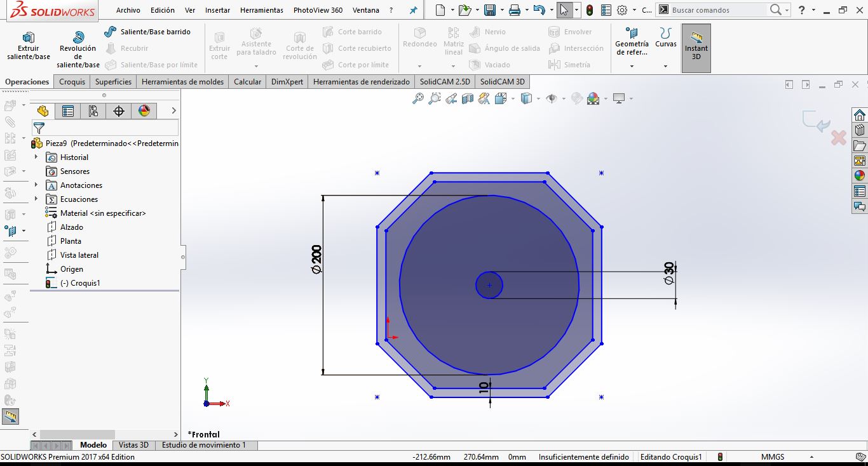Open the Options gear icon

(x=622, y=10)
